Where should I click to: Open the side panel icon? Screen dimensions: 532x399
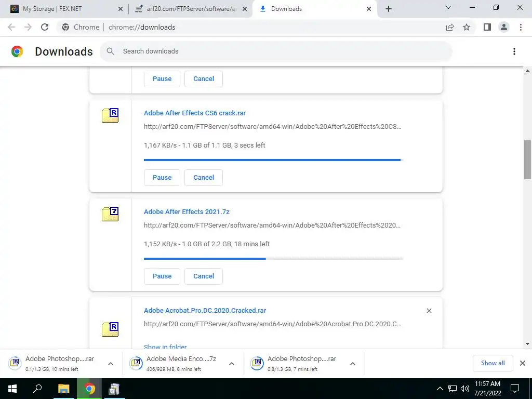point(487,27)
